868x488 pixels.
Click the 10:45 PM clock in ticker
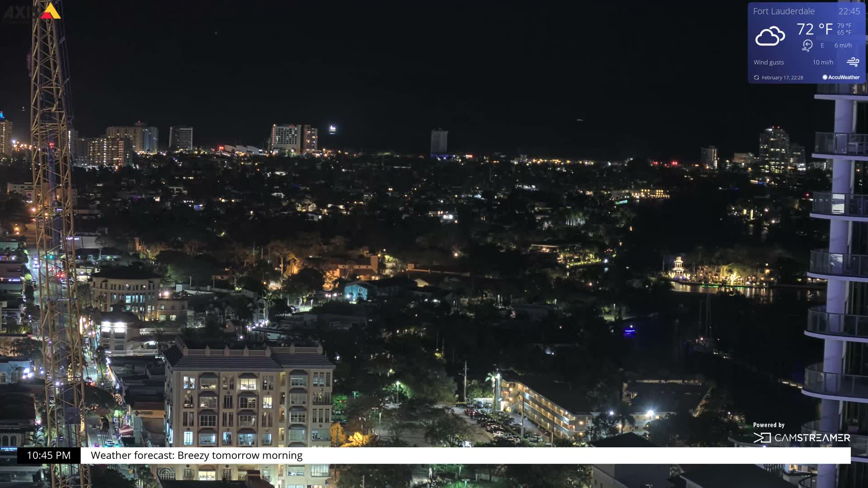point(49,455)
